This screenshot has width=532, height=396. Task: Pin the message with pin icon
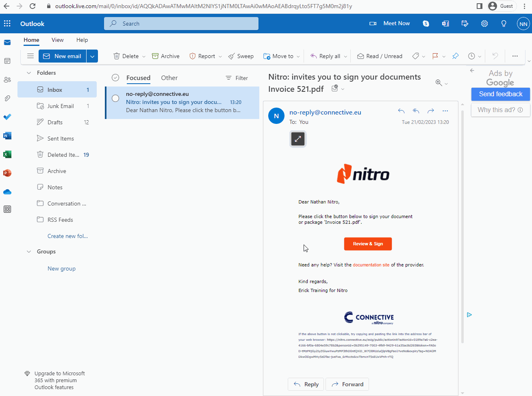(455, 56)
